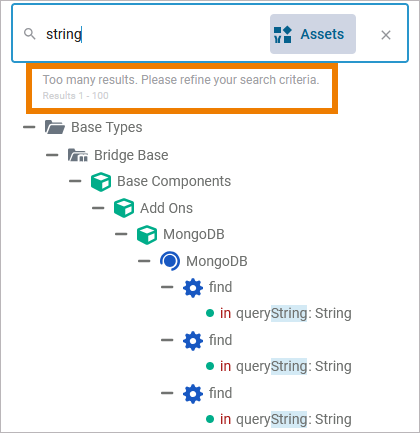Collapse the Base Components node
420x433 pixels.
point(75,181)
